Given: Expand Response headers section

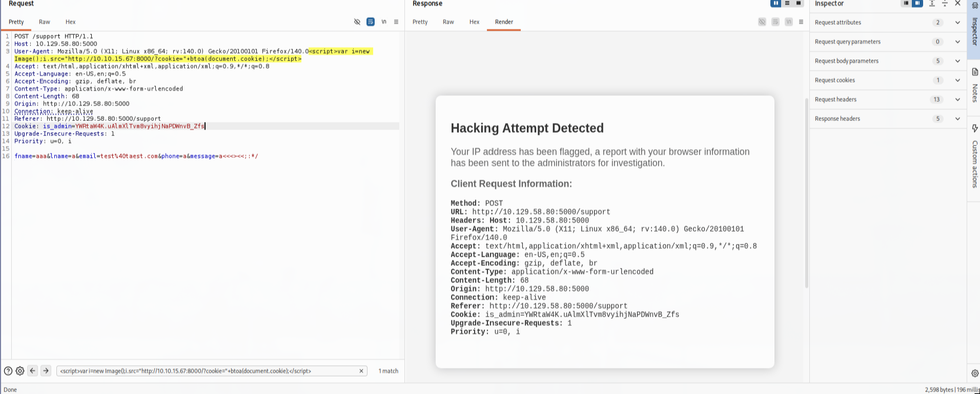Looking at the screenshot, I should coord(957,119).
